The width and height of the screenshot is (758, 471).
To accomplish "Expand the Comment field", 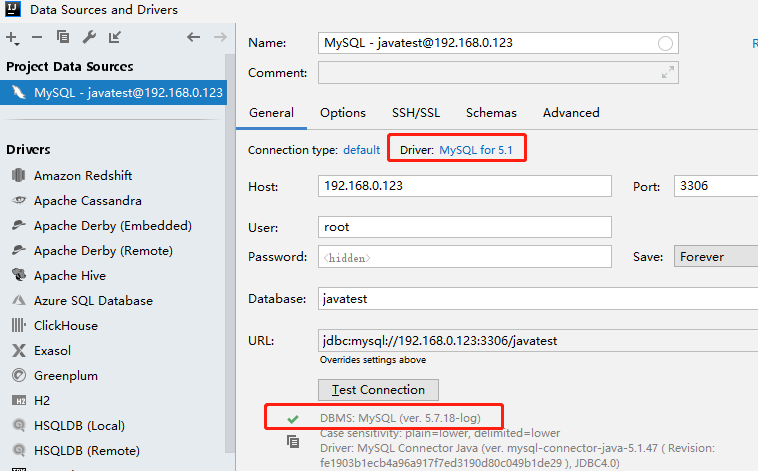I will coord(668,73).
